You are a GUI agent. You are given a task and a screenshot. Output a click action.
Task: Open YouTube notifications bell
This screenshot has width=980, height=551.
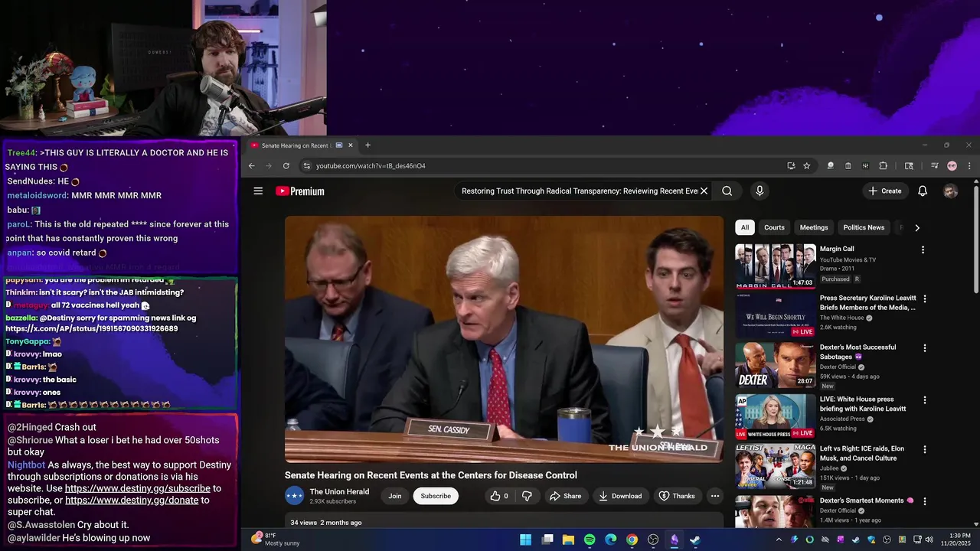(923, 191)
